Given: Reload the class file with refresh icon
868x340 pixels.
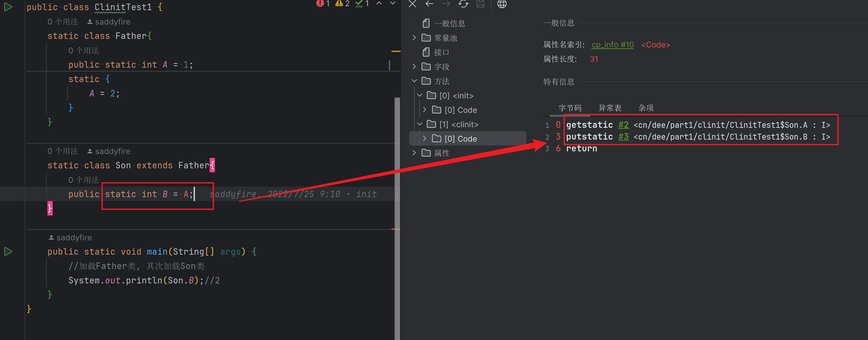Looking at the screenshot, I should pos(463,4).
